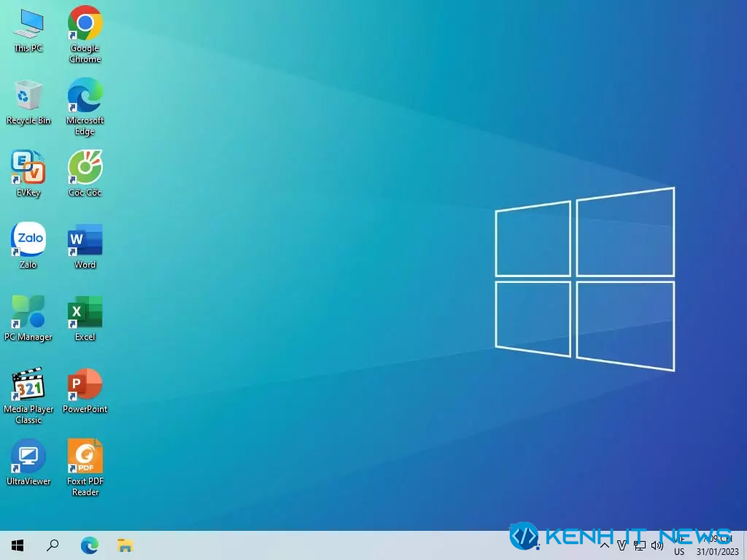Select the PC Manager shortcut
The image size is (747, 560).
tap(28, 318)
